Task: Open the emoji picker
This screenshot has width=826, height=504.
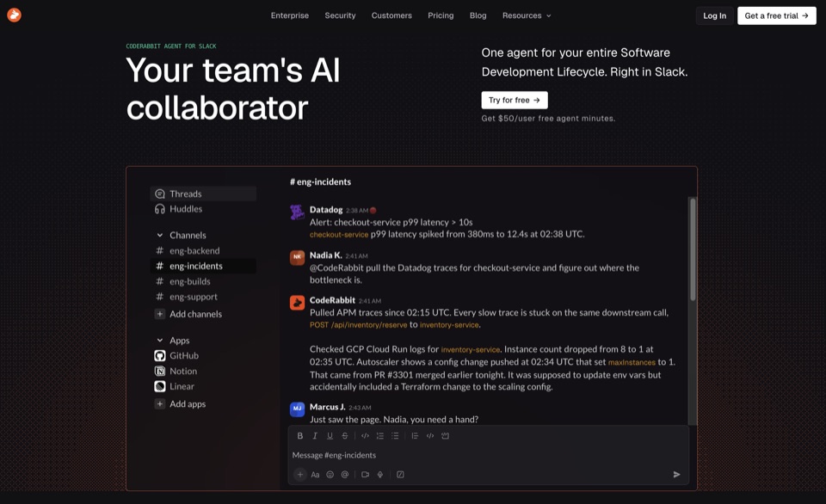Action: pyautogui.click(x=330, y=475)
